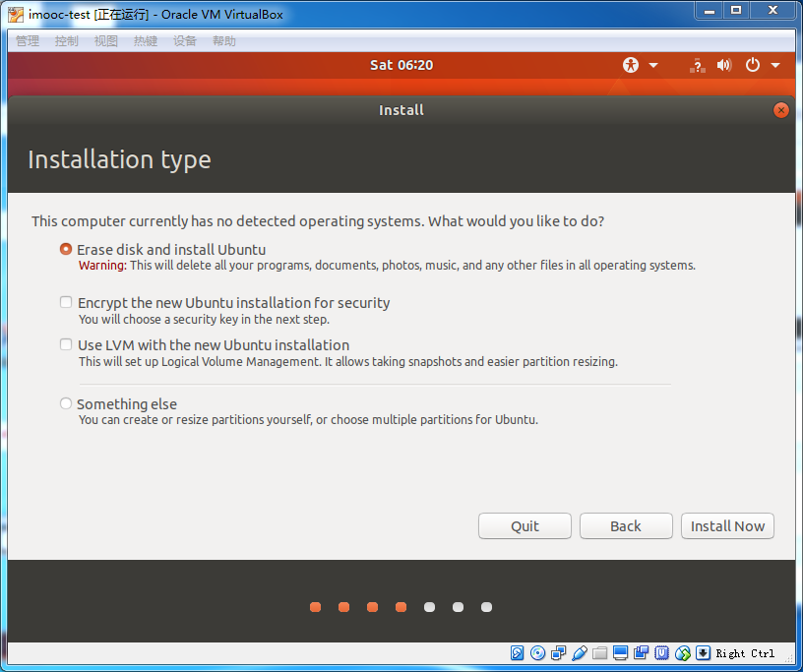The height and width of the screenshot is (672, 803).
Task: Open the clock showing Sat 06:20
Action: pos(401,65)
